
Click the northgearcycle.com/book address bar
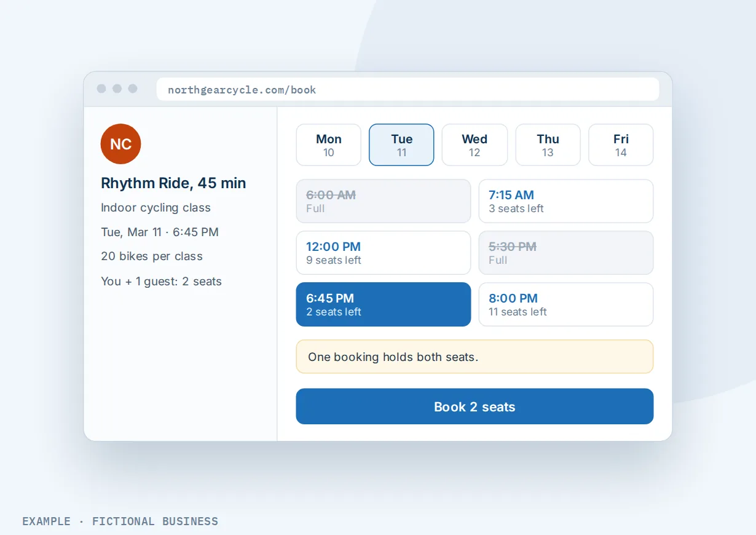click(x=408, y=89)
